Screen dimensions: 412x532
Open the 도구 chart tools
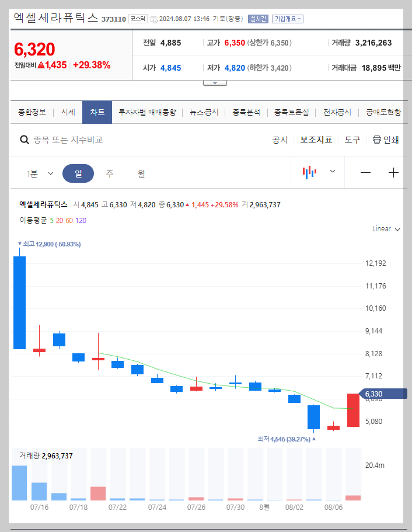pos(352,140)
